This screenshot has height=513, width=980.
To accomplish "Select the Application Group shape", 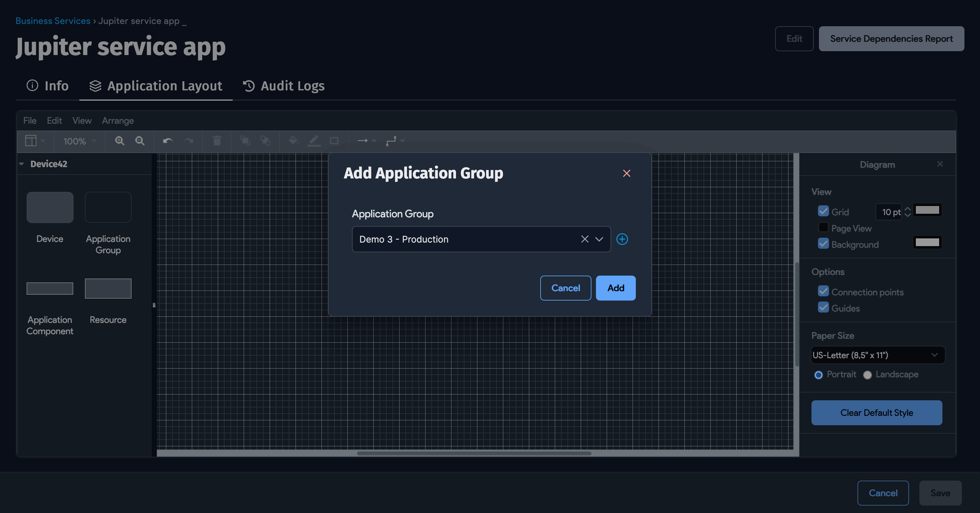I will pos(108,207).
